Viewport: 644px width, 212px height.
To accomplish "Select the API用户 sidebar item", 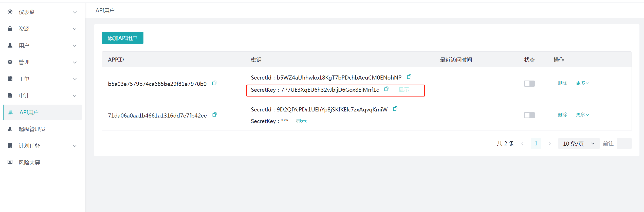I will click(x=42, y=112).
